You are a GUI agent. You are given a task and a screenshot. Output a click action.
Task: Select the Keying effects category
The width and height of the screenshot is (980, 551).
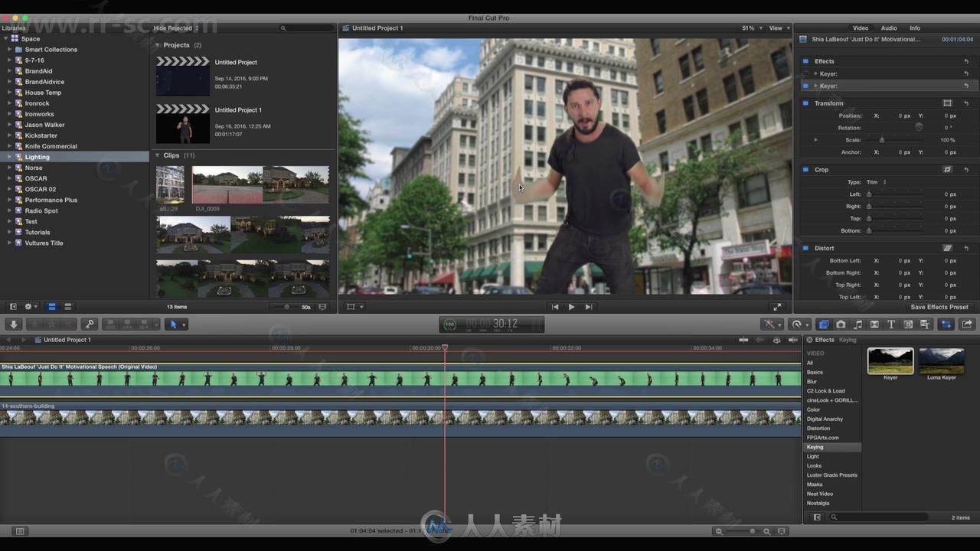[x=832, y=447]
